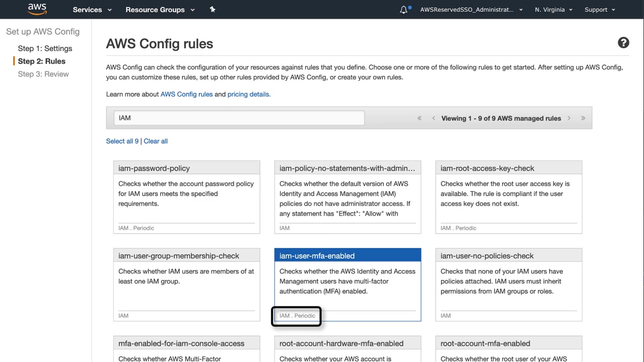This screenshot has width=644, height=362.
Task: Jump to the last page of rules
Action: (x=583, y=118)
